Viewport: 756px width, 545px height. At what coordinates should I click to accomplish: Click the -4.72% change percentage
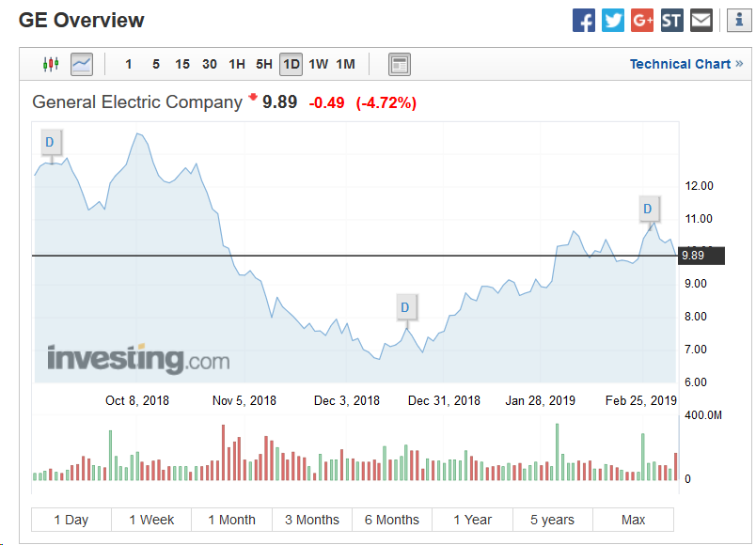pos(386,102)
